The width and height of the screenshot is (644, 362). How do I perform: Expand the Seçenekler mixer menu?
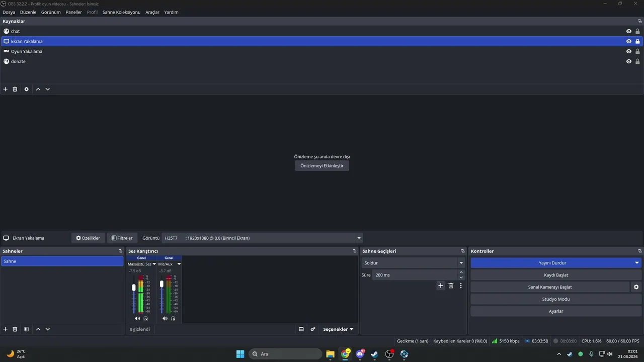pyautogui.click(x=338, y=329)
